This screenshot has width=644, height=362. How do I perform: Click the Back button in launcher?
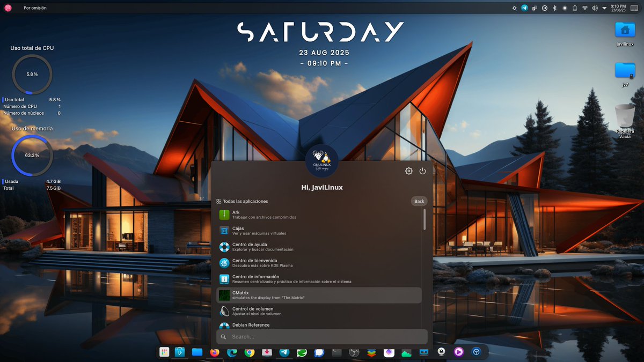419,201
